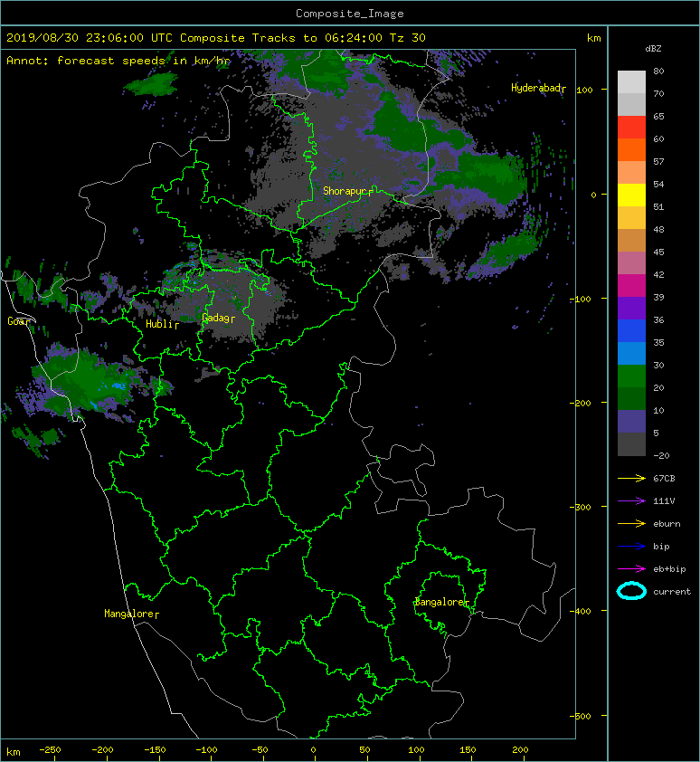The width and height of the screenshot is (700, 762).
Task: Click the dBZ heading above color scale
Action: click(x=653, y=49)
